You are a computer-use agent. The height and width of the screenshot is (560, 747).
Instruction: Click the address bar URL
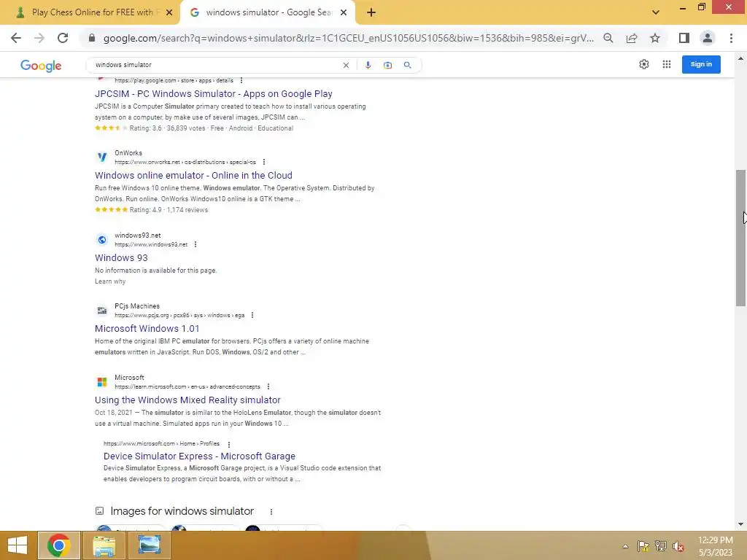click(348, 38)
